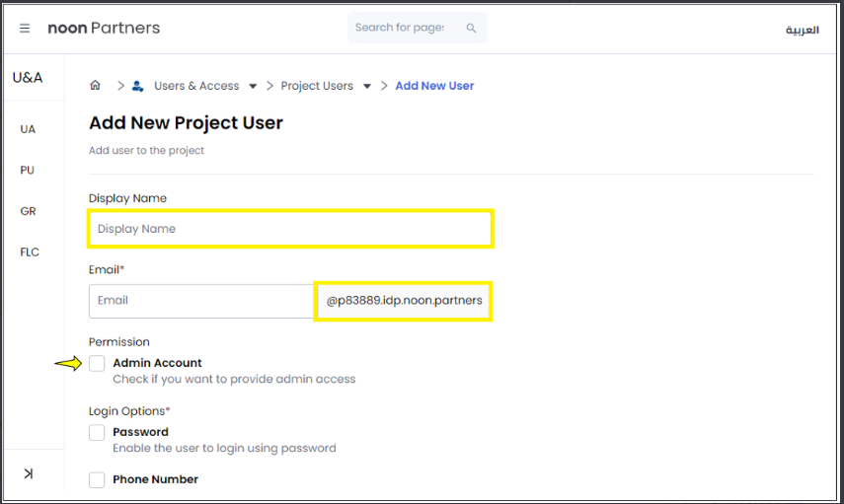Screen dimensions: 844x504
Task: Open the Project Users breadcrumb dropdown
Action: [x=367, y=87]
